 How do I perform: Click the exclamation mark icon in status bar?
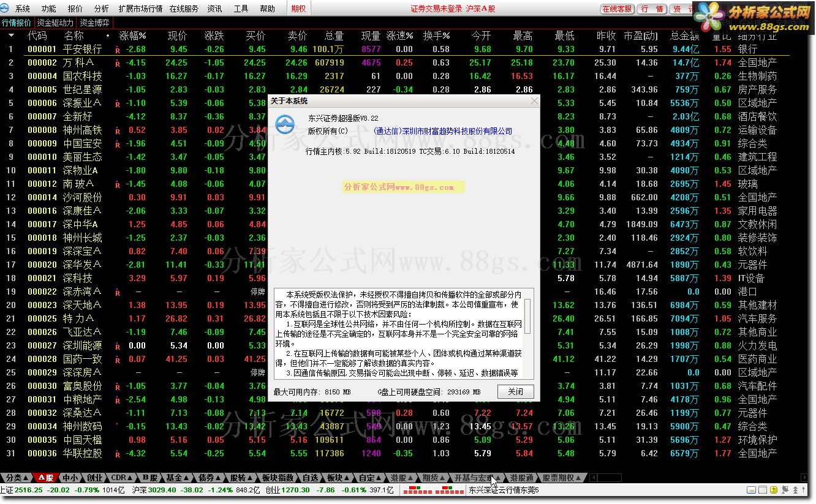click(x=804, y=490)
